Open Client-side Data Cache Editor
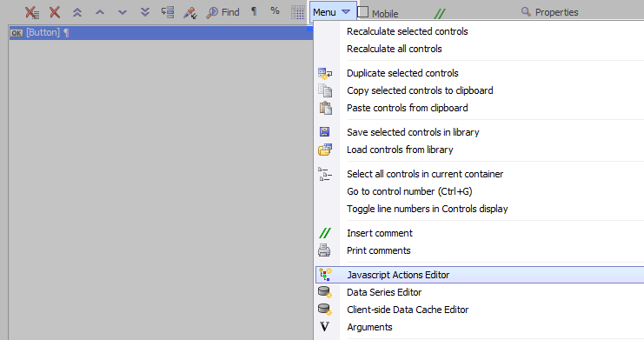 click(x=408, y=310)
